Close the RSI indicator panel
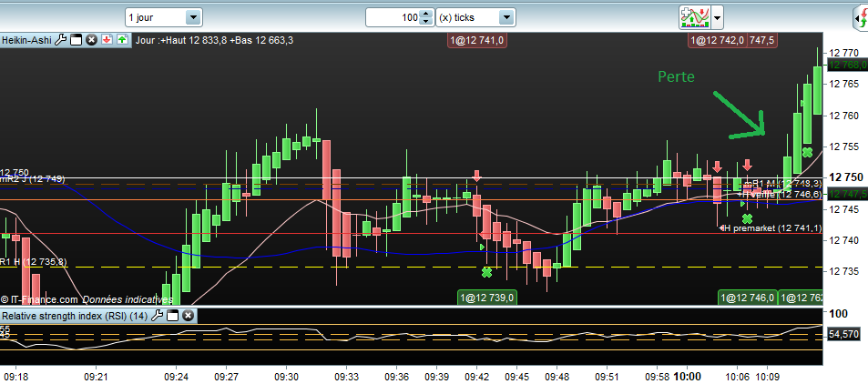The height and width of the screenshot is (384, 868). (x=188, y=316)
